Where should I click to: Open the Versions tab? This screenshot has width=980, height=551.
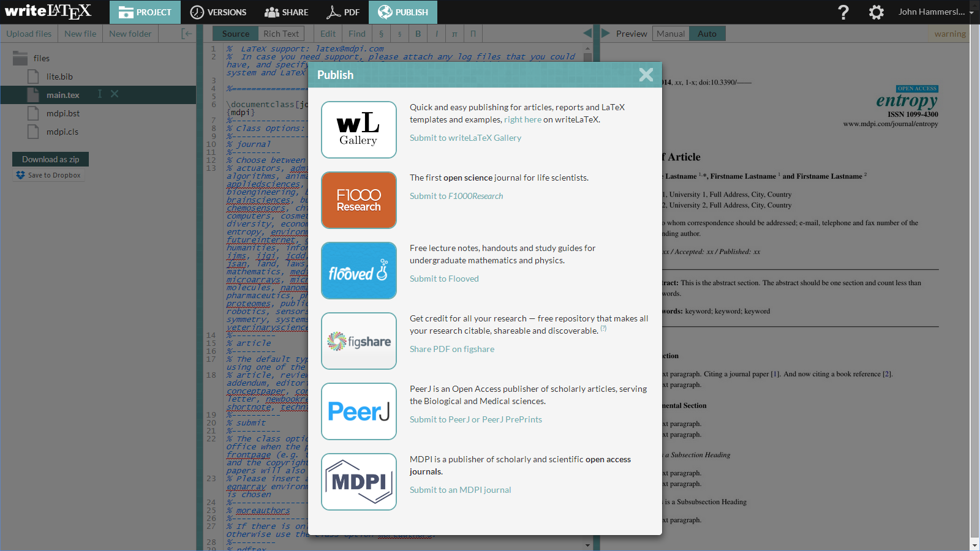coord(218,12)
